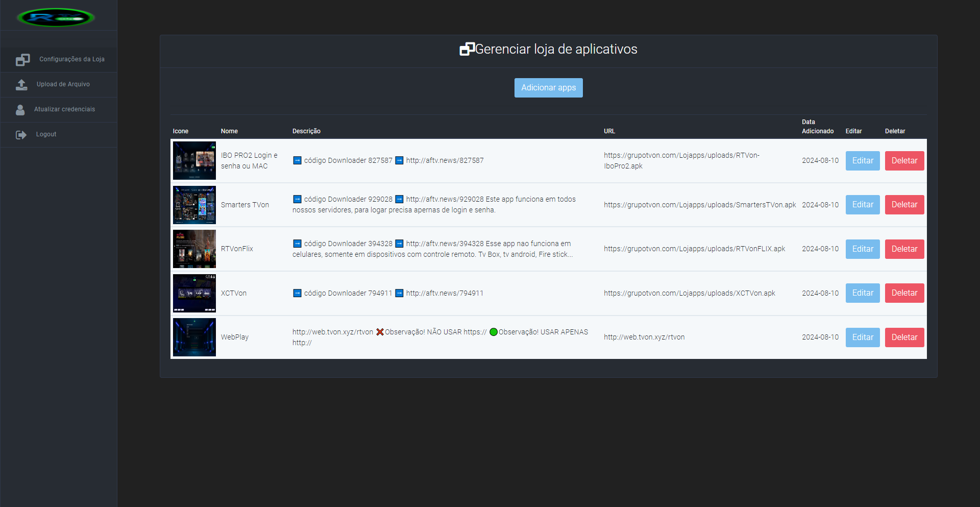
Task: Open the Smarters TVon app thumbnail
Action: pyautogui.click(x=194, y=205)
